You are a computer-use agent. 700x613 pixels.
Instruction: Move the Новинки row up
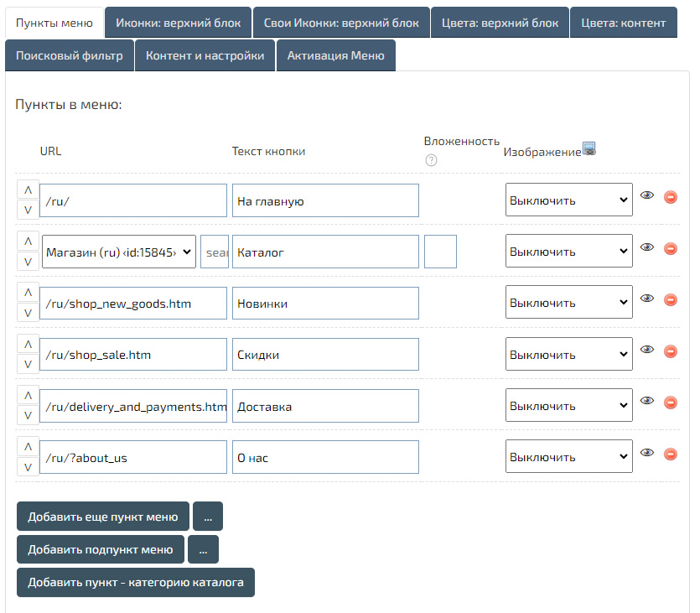(28, 292)
